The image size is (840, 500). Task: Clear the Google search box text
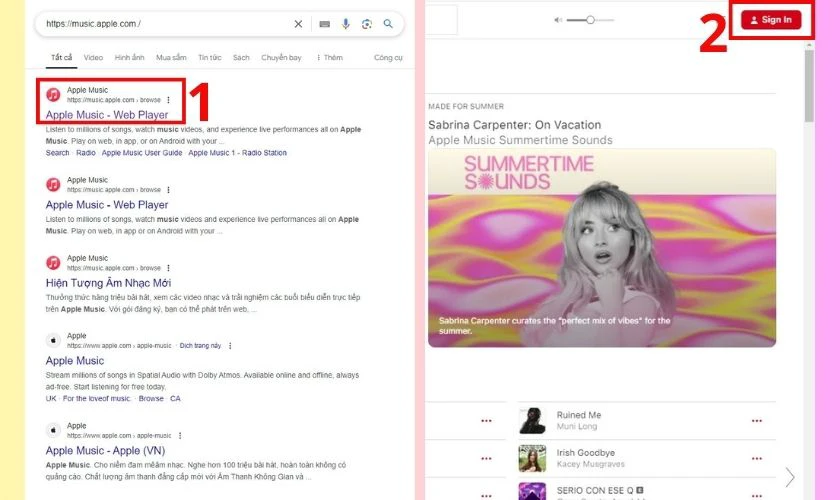pos(298,24)
